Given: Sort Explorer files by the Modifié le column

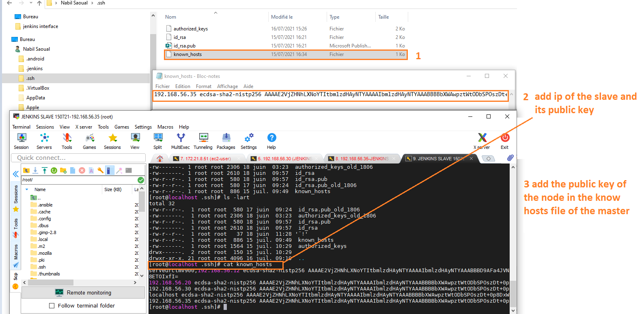Looking at the screenshot, I should [282, 17].
